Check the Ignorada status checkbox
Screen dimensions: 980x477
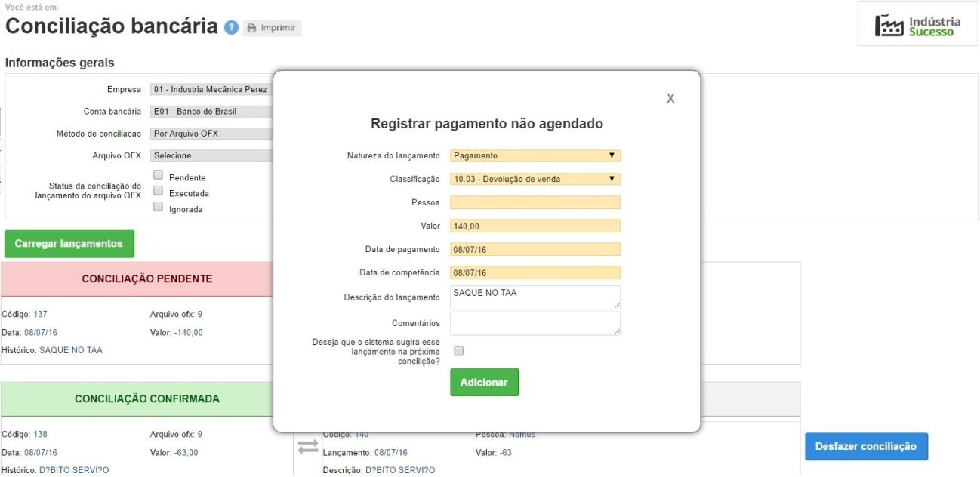coord(159,208)
